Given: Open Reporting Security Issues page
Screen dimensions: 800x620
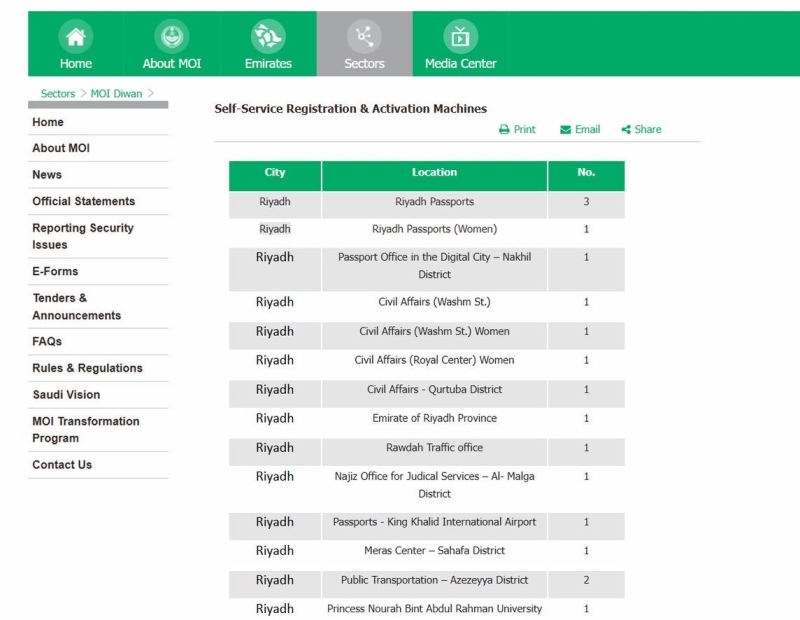Looking at the screenshot, I should pyautogui.click(x=82, y=236).
